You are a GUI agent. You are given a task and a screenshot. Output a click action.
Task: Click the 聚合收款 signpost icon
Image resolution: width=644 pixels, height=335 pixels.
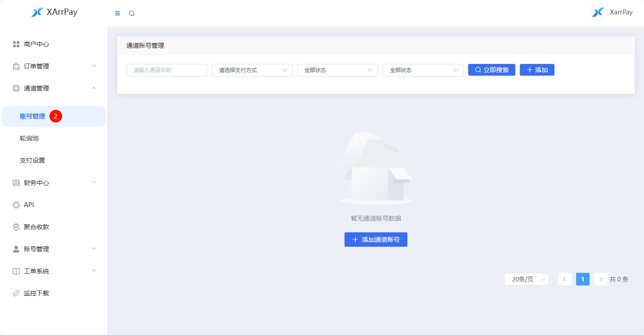point(16,227)
